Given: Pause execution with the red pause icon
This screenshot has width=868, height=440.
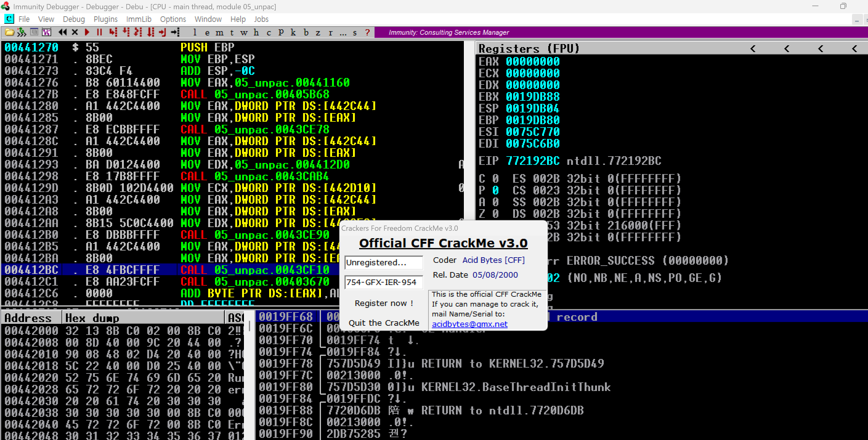Looking at the screenshot, I should (x=99, y=32).
